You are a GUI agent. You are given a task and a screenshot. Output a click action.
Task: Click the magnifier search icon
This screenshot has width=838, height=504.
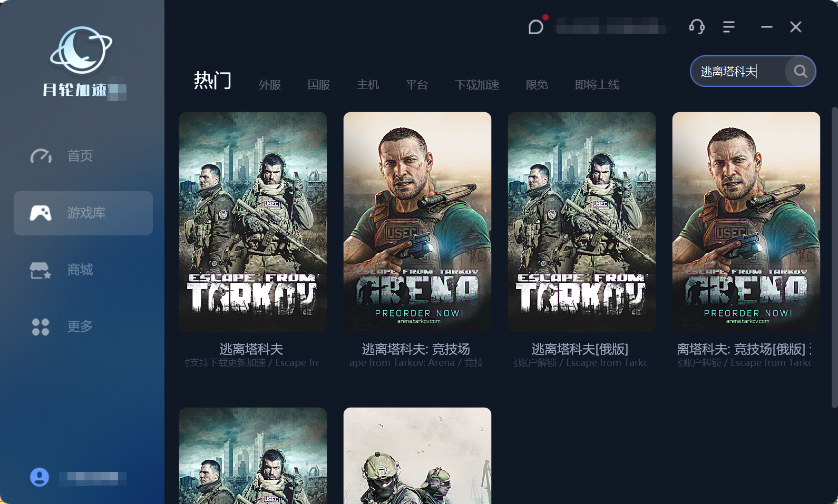800,71
